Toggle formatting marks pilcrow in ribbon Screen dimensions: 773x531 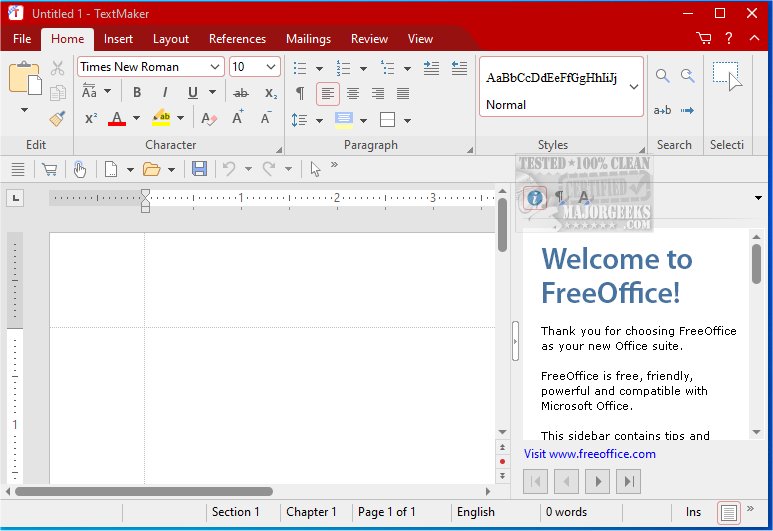click(x=299, y=93)
